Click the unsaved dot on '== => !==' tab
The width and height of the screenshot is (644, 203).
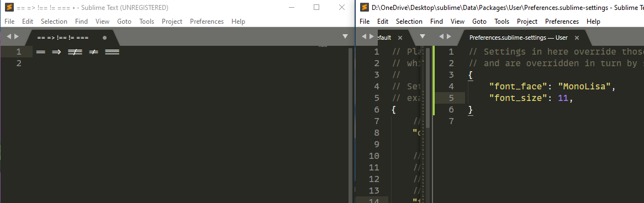104,38
